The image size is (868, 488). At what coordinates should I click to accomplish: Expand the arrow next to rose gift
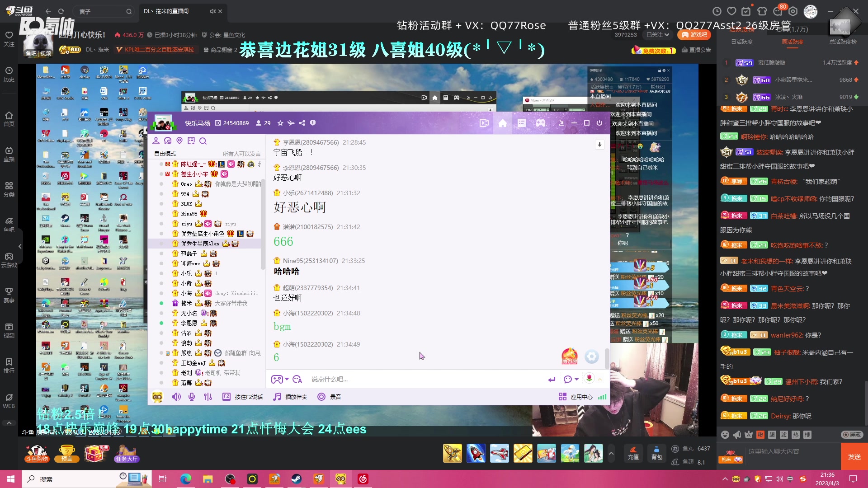point(600,379)
